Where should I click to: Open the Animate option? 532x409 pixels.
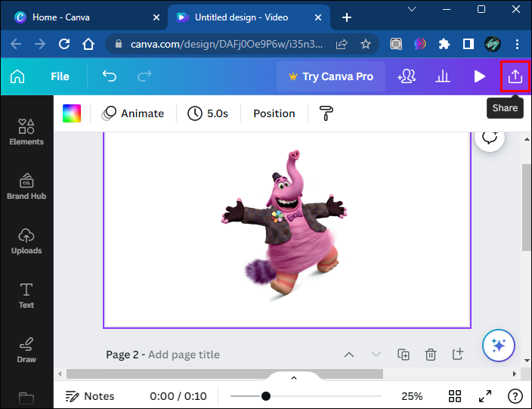point(133,113)
